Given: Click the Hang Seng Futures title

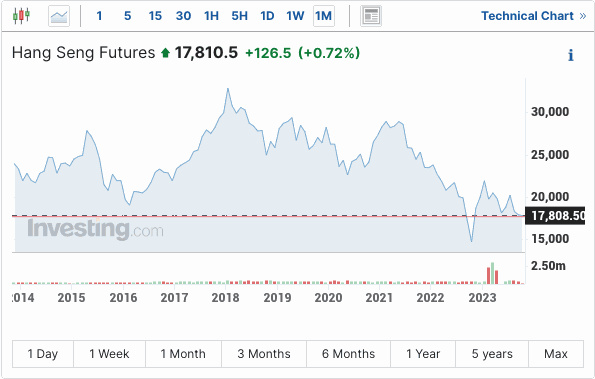Looking at the screenshot, I should pos(83,52).
